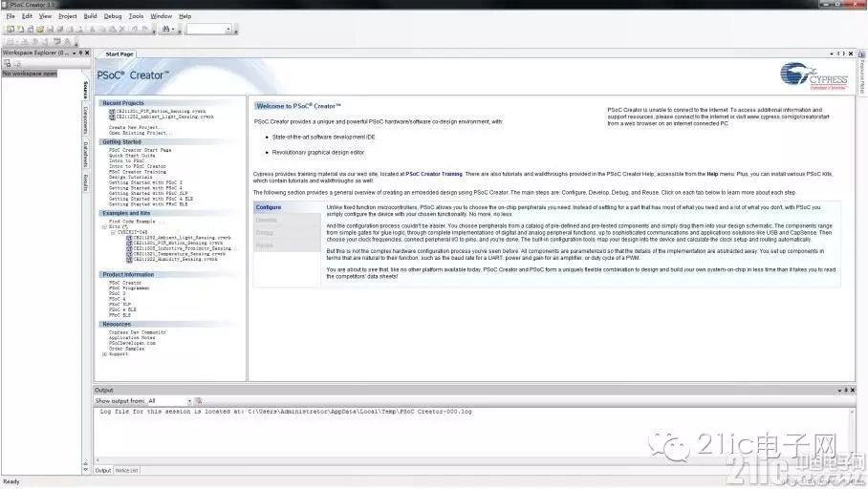Open kit example CE211305_Inductive_Proximity_Sensing

(x=182, y=248)
